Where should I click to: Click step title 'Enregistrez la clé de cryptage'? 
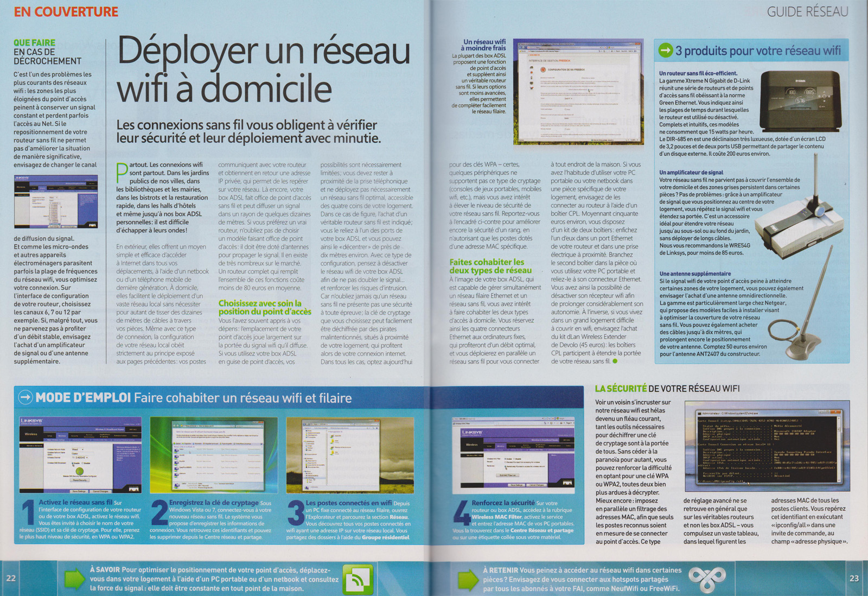coord(214,503)
